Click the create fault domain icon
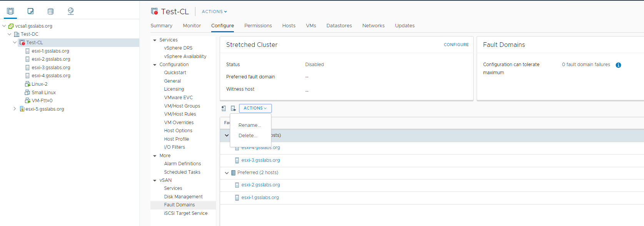Screen dimensions: 644x226 pos(224,108)
